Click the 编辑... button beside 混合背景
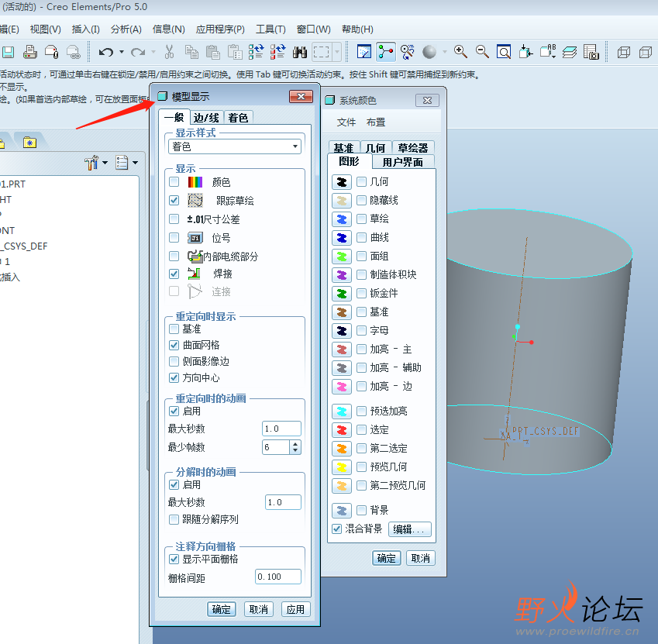The width and height of the screenshot is (658, 644). 409,529
